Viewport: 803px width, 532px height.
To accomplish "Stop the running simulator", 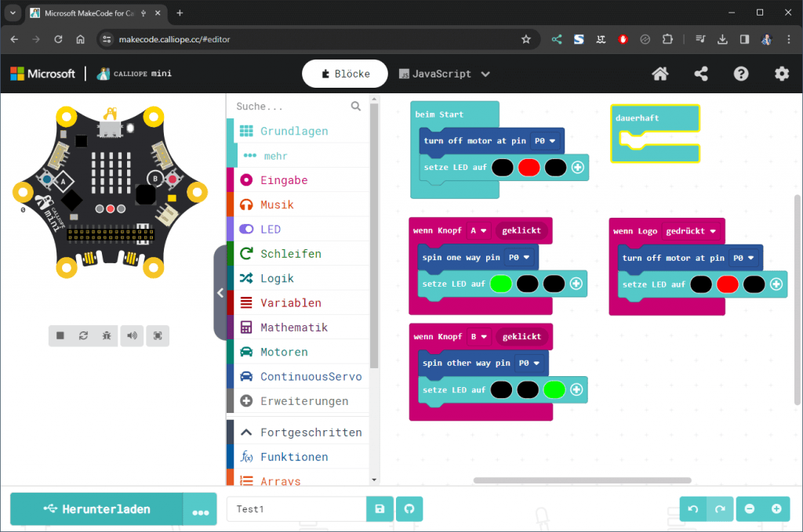I will click(59, 335).
